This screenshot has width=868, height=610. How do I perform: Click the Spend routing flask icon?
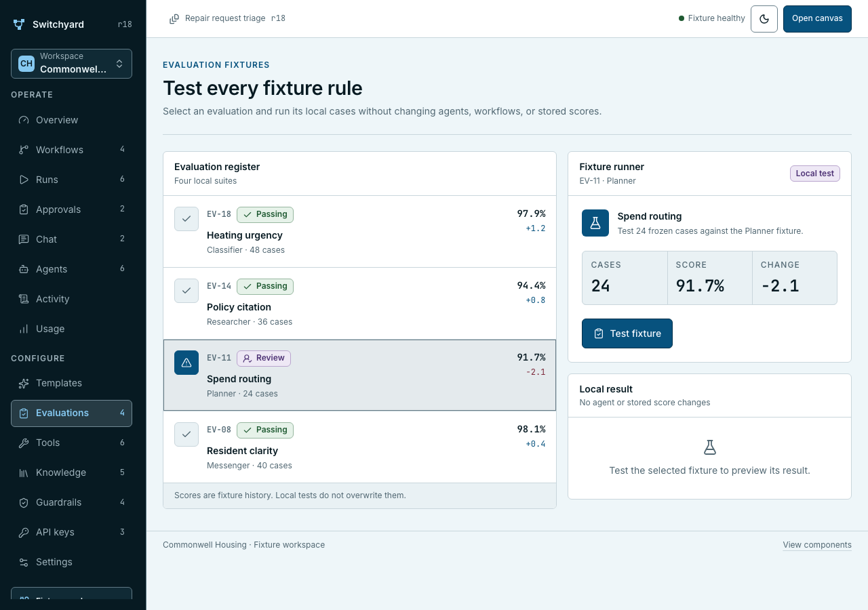point(595,223)
